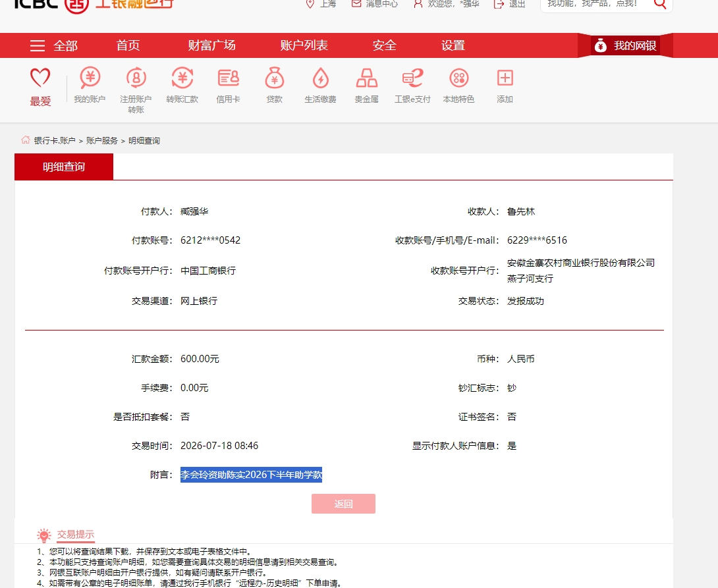
Task: Click remittance amount 600.00元
Action: coord(200,359)
